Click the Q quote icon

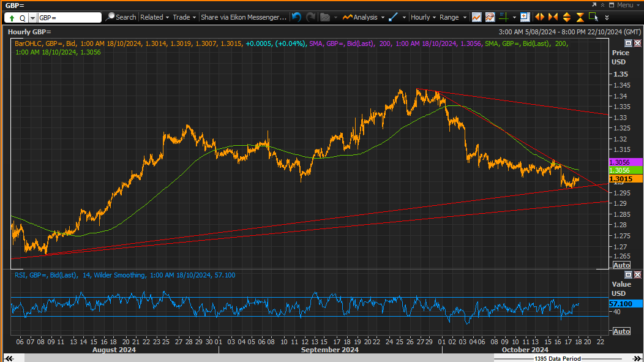[22, 18]
